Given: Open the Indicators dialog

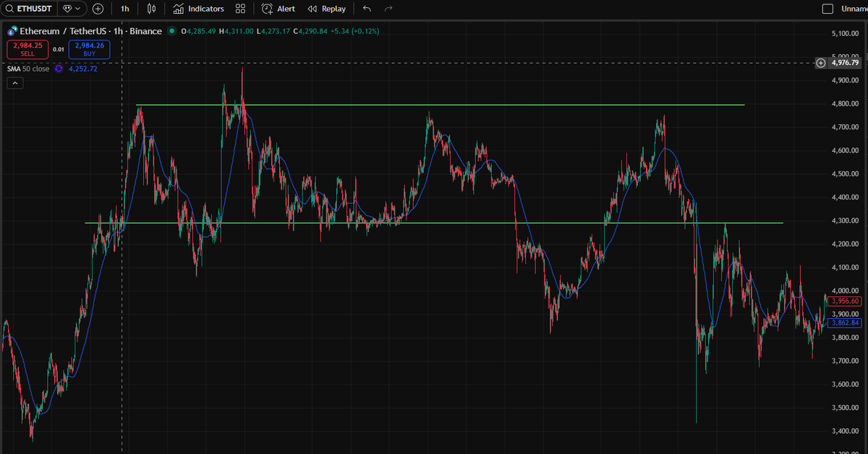Looking at the screenshot, I should coord(199,9).
